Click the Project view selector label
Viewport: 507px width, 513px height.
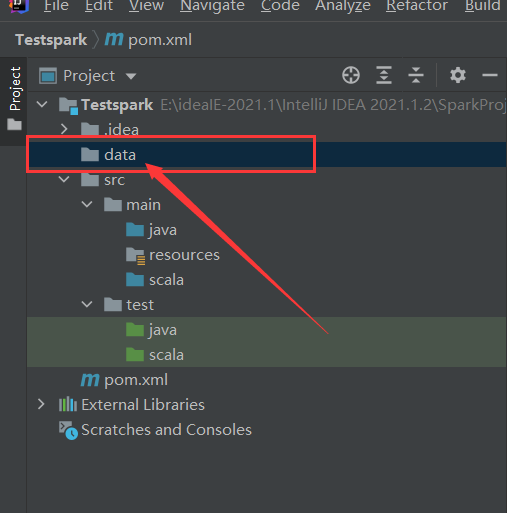pos(89,76)
